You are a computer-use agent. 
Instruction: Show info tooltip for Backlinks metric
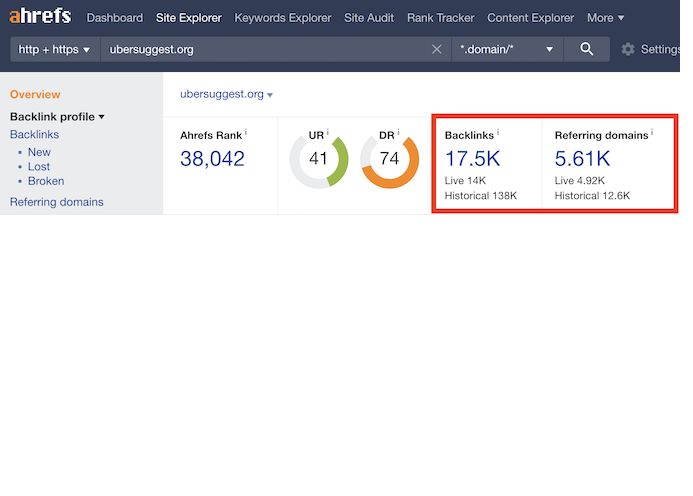point(498,132)
